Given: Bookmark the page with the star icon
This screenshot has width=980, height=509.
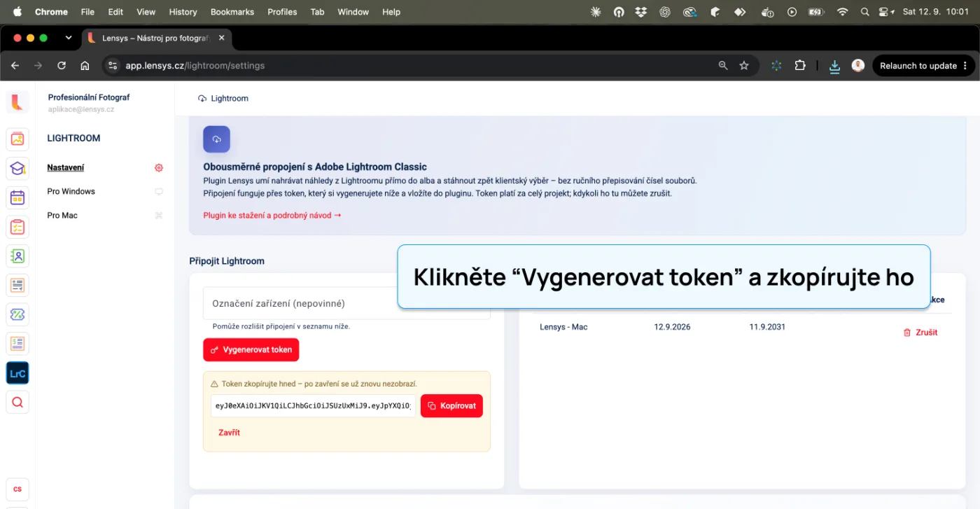Looking at the screenshot, I should tap(744, 65).
